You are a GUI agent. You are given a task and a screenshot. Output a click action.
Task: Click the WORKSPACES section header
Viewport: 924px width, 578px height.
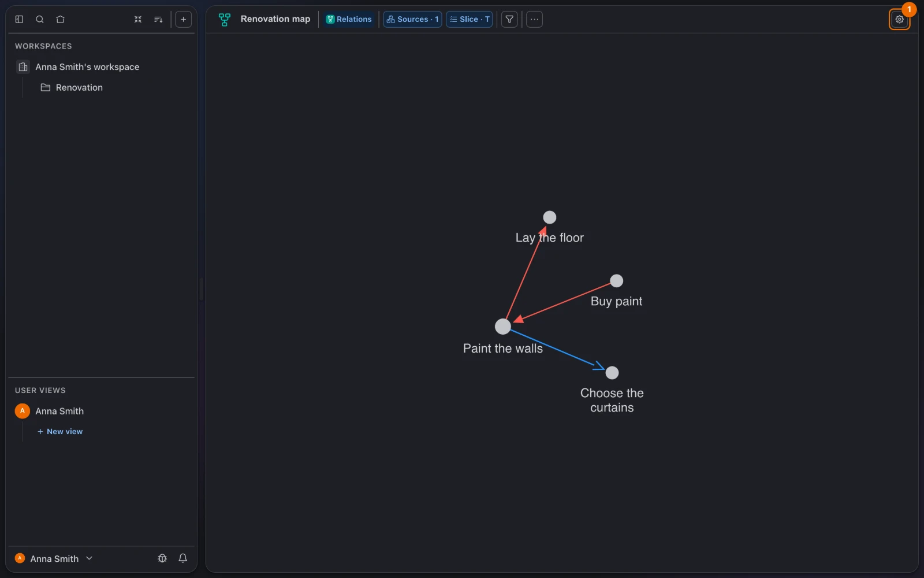click(43, 46)
